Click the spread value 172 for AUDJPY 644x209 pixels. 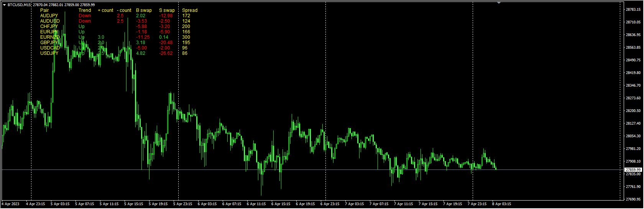coord(186,16)
